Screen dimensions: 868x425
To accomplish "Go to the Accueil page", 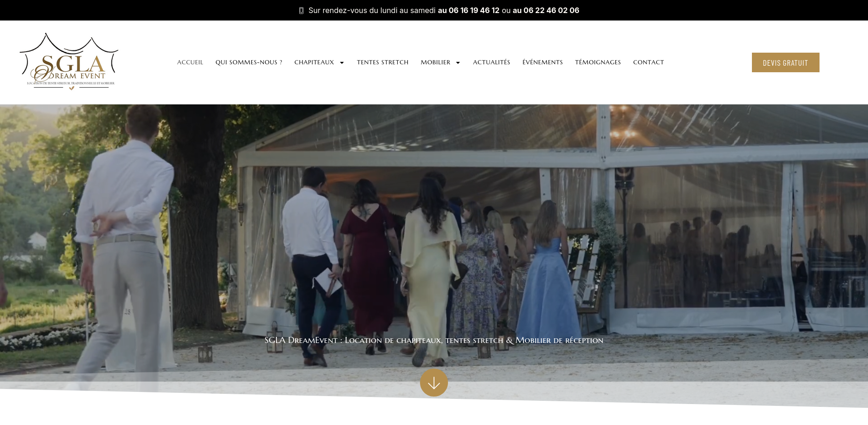I will click(x=190, y=62).
